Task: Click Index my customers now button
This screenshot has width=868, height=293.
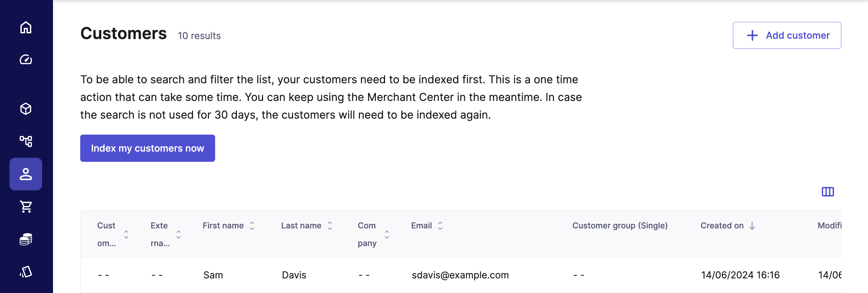Action: (x=147, y=148)
